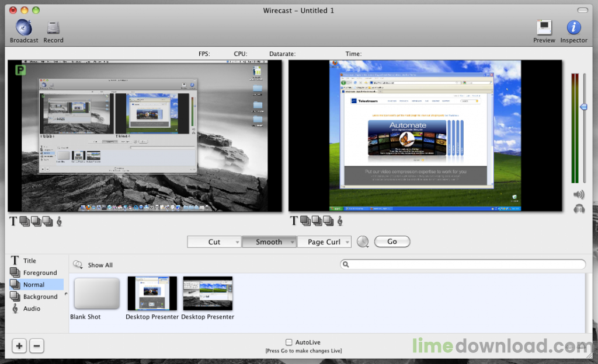This screenshot has width=598, height=364.
Task: Enable the AutoLive checkbox
Action: [x=288, y=342]
